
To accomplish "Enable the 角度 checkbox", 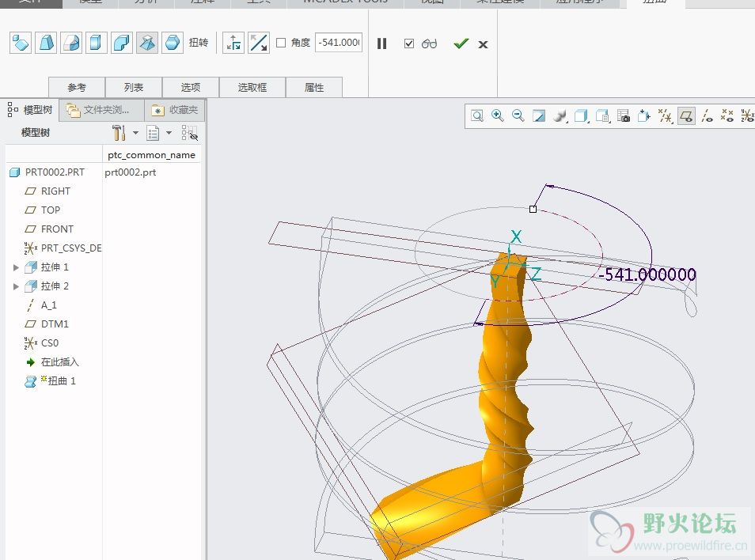I will point(281,43).
